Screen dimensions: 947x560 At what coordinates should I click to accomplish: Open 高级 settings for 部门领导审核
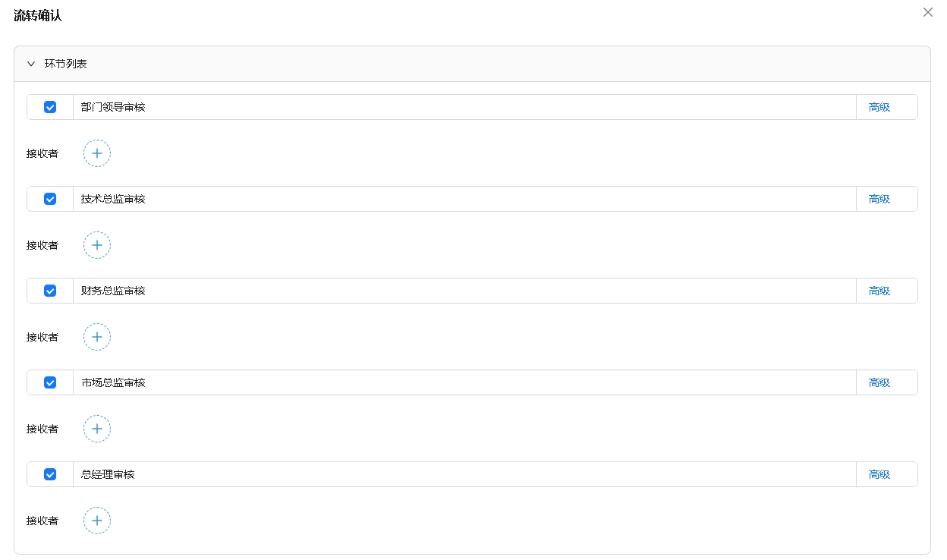click(x=879, y=107)
